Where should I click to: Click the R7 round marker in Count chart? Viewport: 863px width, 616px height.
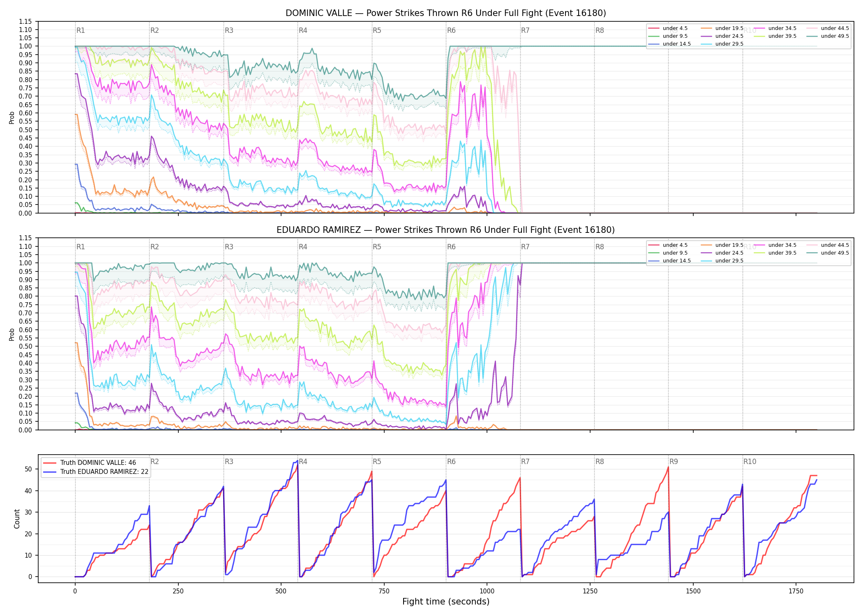pyautogui.click(x=525, y=462)
